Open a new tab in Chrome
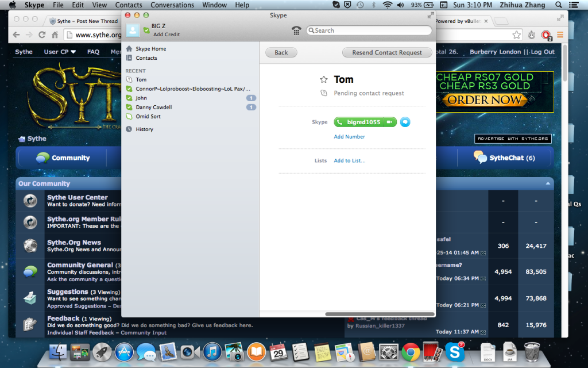The height and width of the screenshot is (368, 588). pos(500,21)
